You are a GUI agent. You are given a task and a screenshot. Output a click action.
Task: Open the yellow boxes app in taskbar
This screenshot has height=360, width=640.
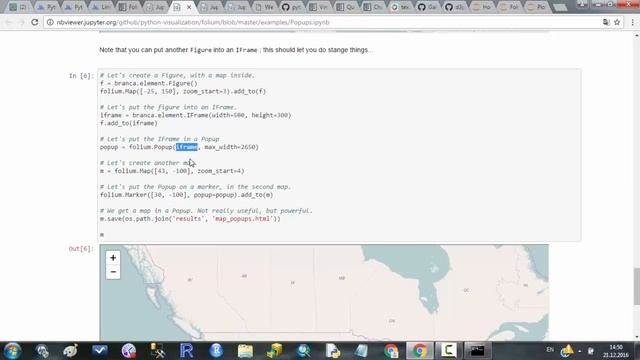point(274,351)
